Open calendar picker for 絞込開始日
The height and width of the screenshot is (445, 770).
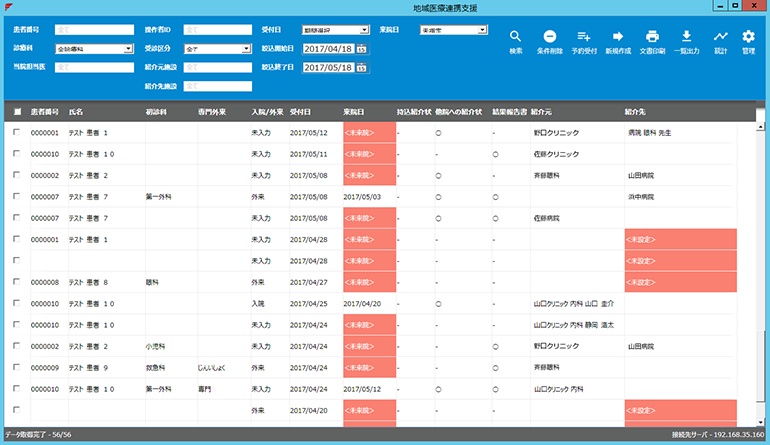[x=362, y=49]
